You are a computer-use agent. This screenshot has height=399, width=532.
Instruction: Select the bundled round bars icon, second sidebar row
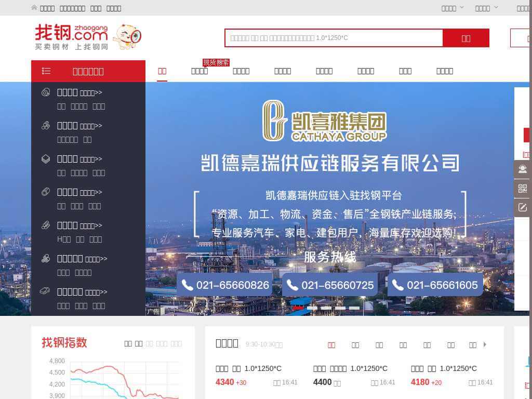46,126
